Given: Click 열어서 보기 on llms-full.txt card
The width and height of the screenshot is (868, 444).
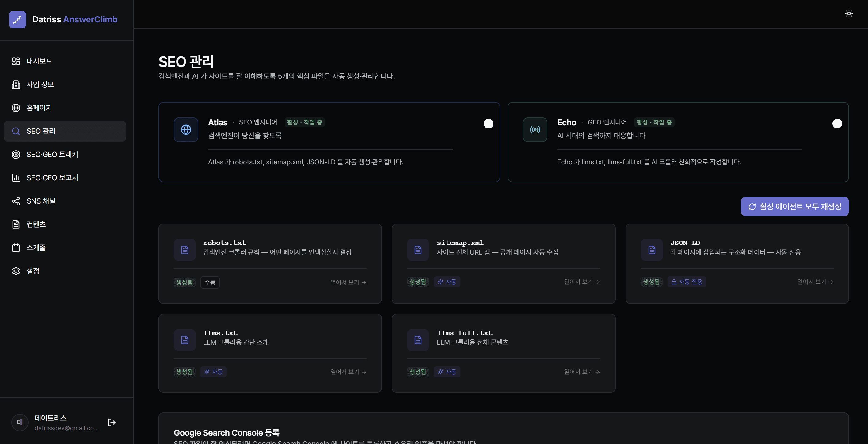Looking at the screenshot, I should pyautogui.click(x=582, y=372).
